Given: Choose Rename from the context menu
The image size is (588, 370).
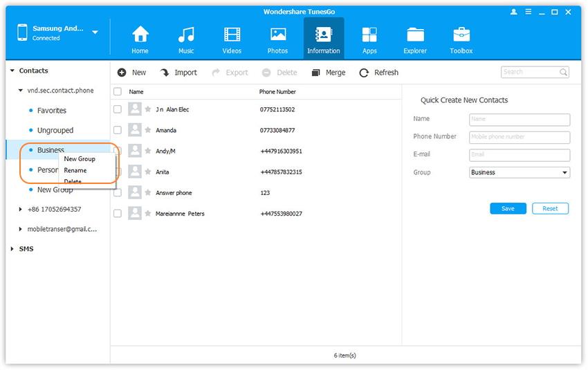Looking at the screenshot, I should (x=75, y=170).
